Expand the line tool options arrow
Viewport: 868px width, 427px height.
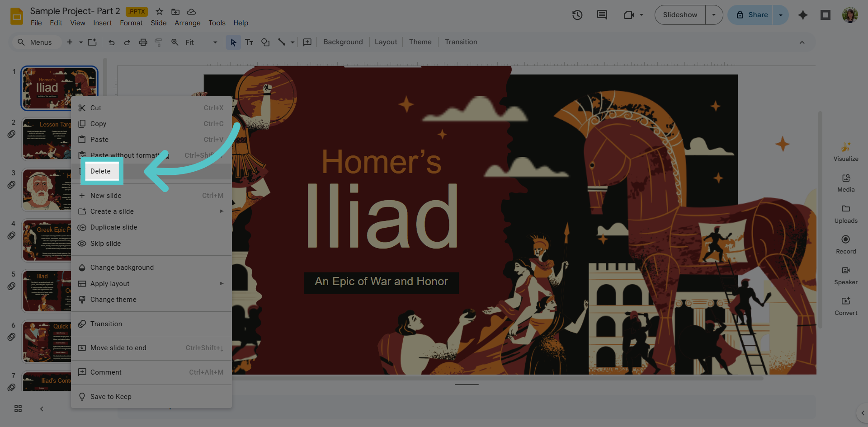292,42
